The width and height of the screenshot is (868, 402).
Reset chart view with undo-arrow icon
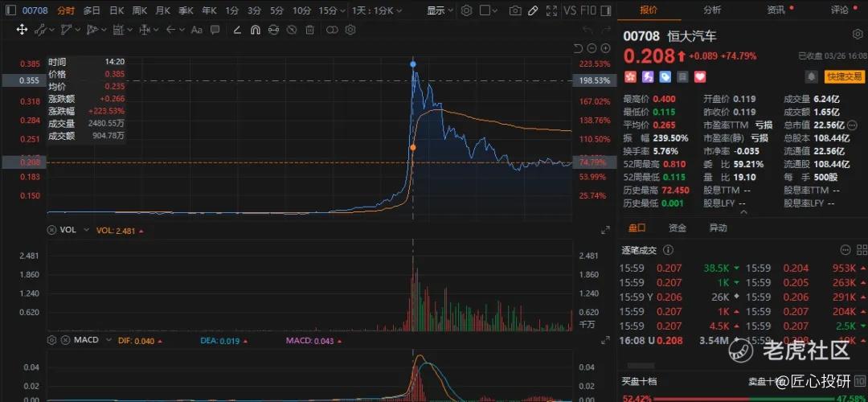(579, 47)
